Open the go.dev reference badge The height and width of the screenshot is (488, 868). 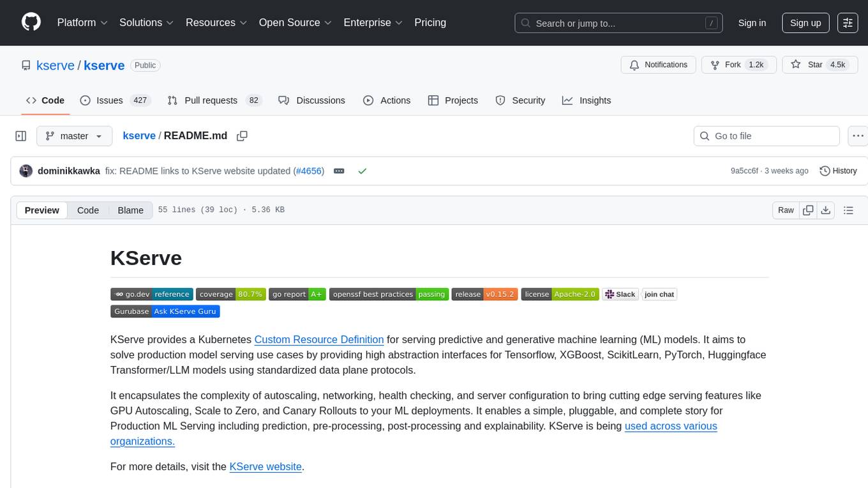pos(152,294)
